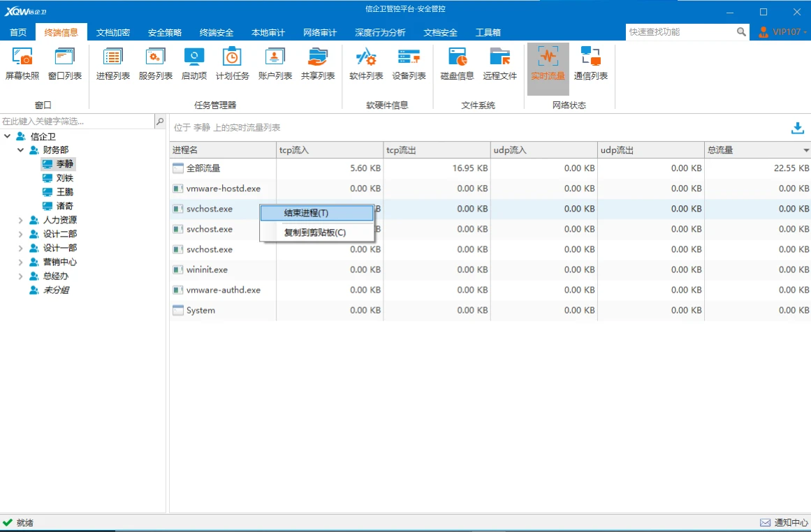Open 磁盘信息 disk information

(458, 64)
